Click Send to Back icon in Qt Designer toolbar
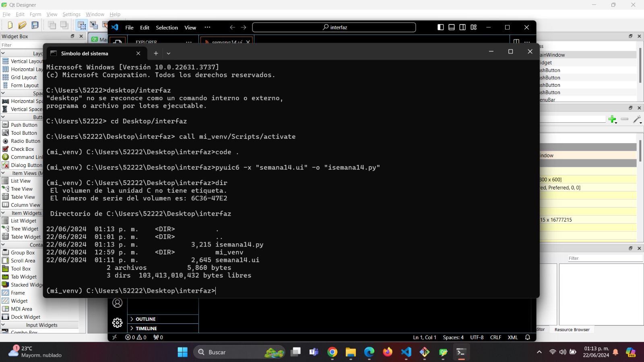The image size is (644, 362). [x=52, y=25]
